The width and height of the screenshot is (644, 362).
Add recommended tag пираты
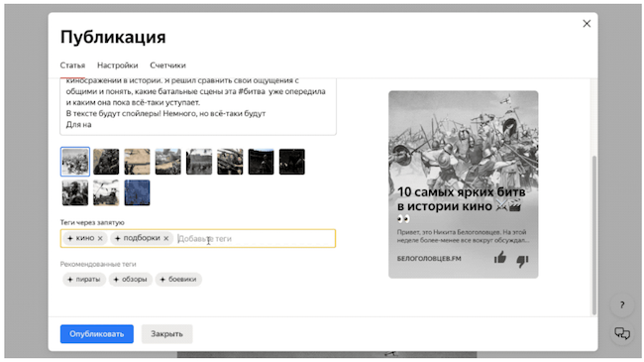84,280
